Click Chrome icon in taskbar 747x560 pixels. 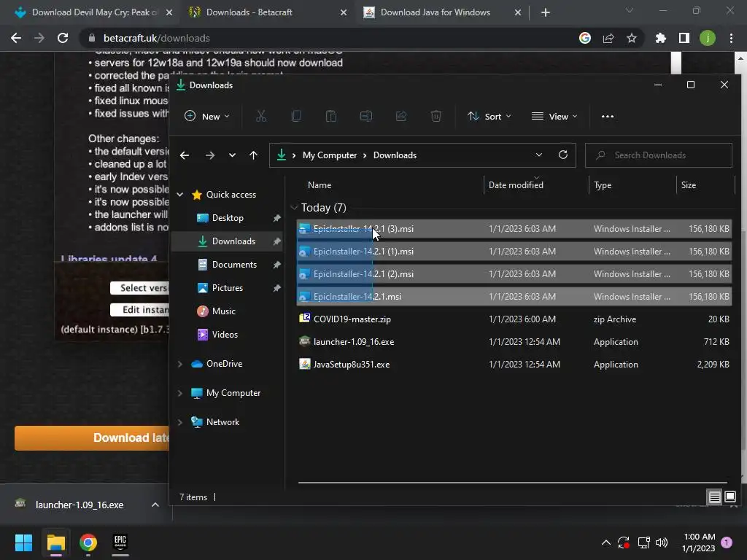pyautogui.click(x=88, y=542)
